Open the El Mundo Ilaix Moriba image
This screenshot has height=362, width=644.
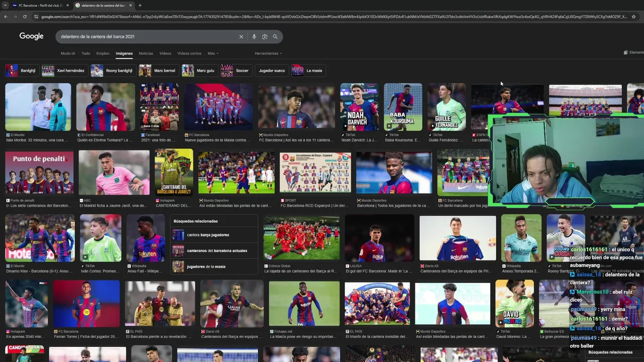[x=38, y=107]
